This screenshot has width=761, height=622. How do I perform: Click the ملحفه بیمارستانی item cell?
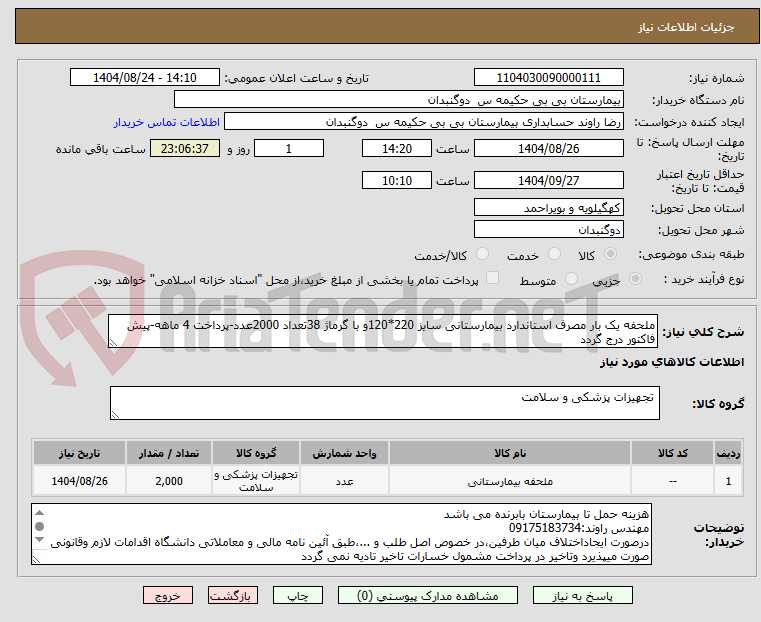510,481
